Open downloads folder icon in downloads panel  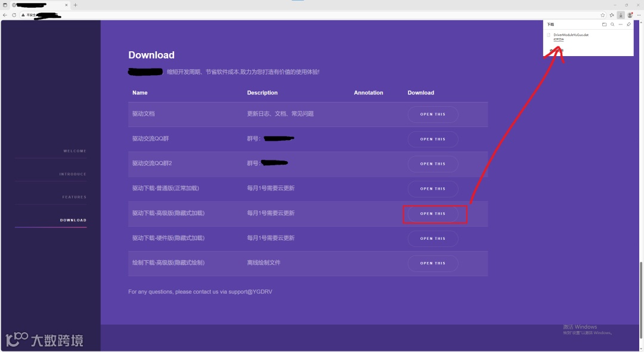(604, 24)
